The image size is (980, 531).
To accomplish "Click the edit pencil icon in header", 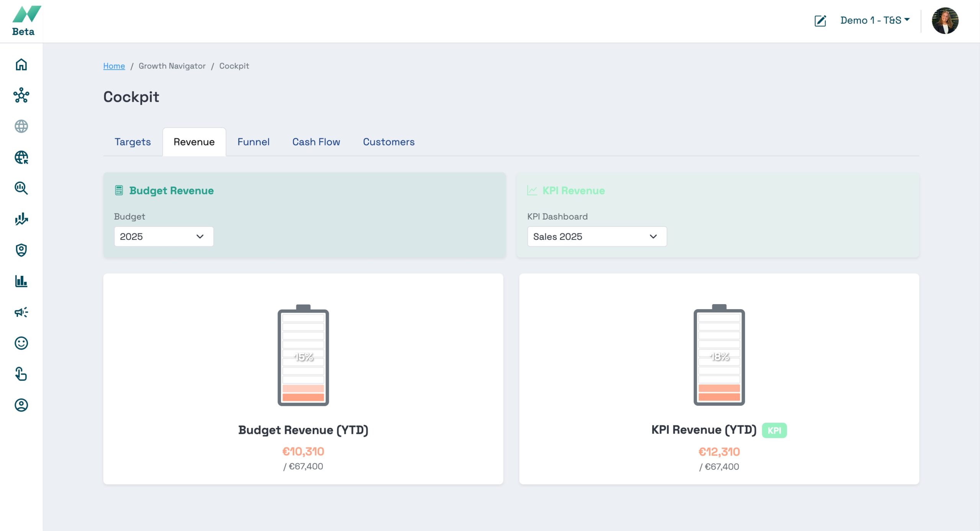I will pos(820,21).
